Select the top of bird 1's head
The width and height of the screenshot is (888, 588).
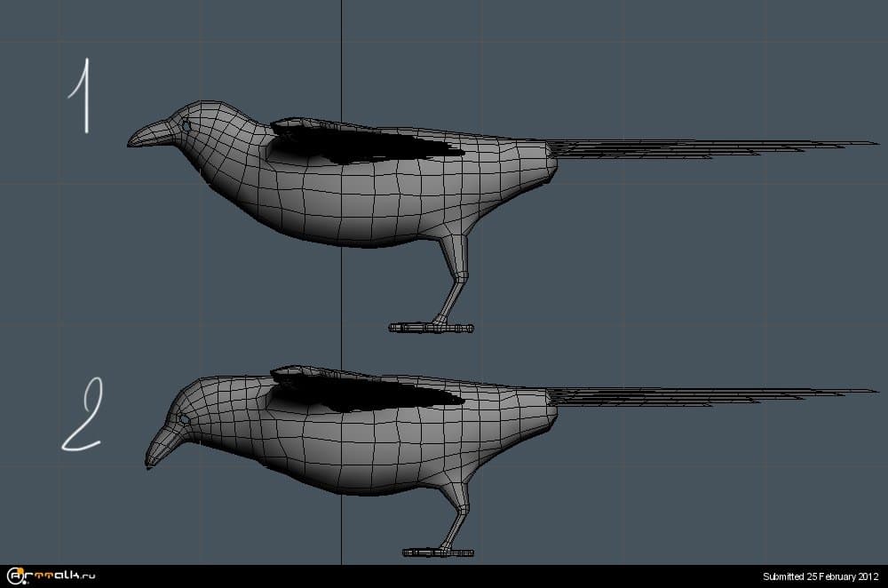209,107
